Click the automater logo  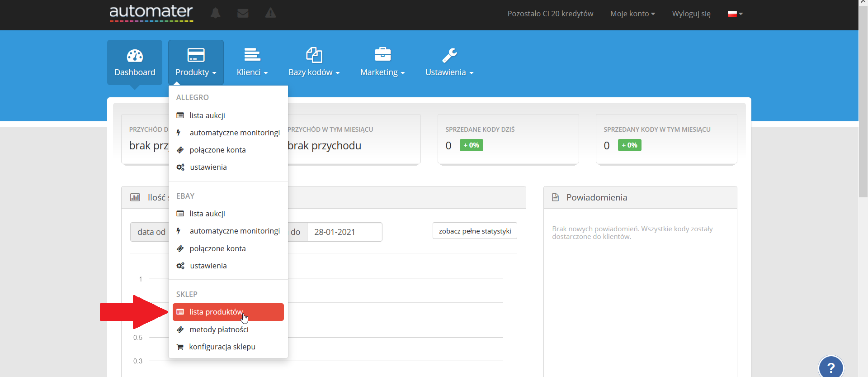pos(151,13)
